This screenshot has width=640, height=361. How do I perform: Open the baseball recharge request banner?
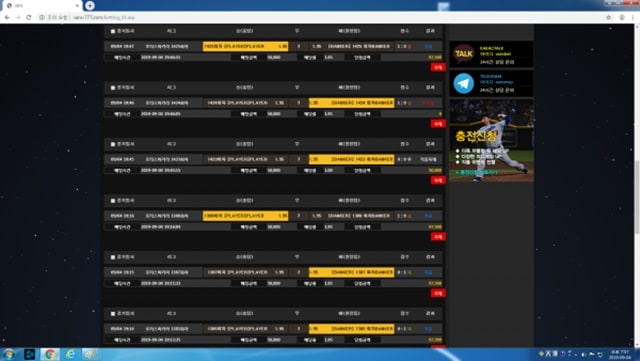(491, 140)
